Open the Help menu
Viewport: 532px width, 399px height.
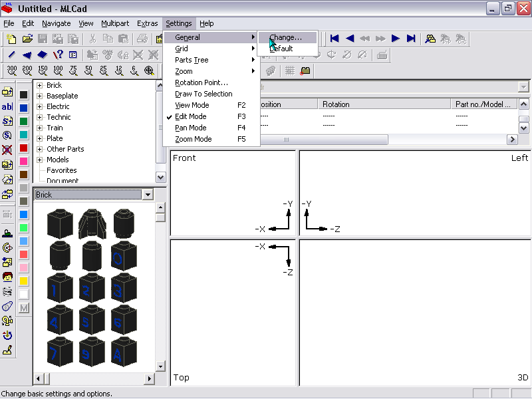click(207, 23)
